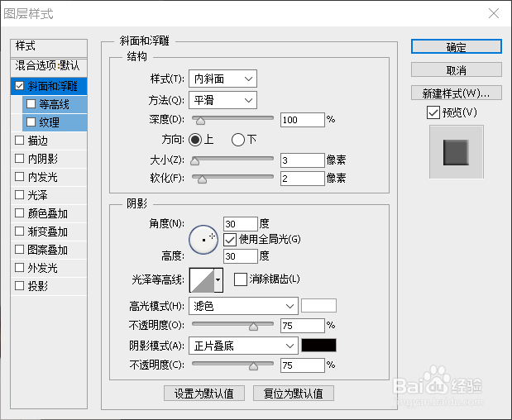Click the 软化 value field
Screen dimensions: 512x420
[x=303, y=179]
